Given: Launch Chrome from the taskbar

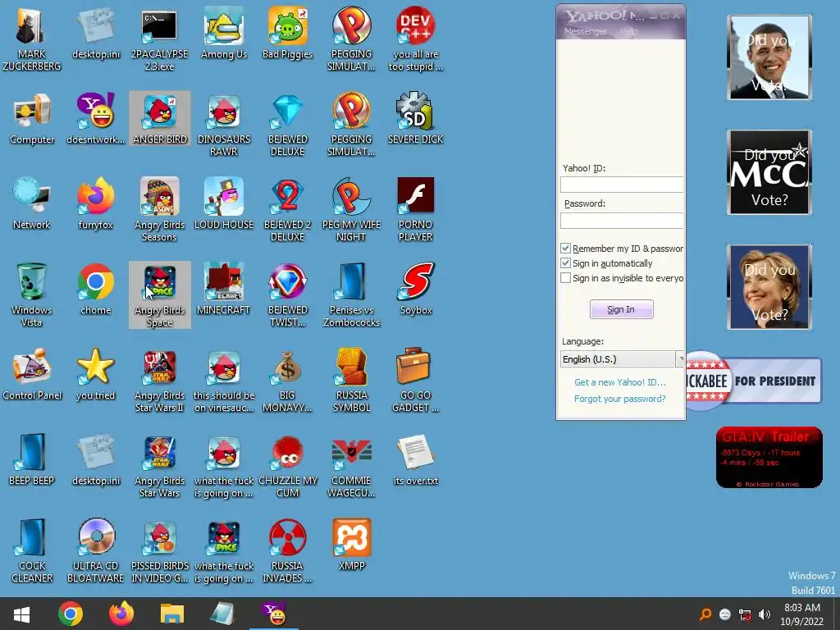Looking at the screenshot, I should point(71,614).
